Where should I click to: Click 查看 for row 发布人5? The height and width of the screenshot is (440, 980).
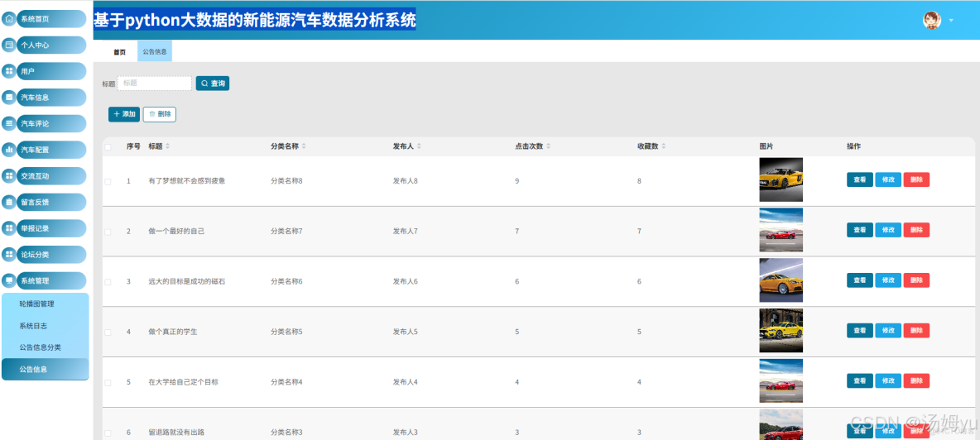859,330
